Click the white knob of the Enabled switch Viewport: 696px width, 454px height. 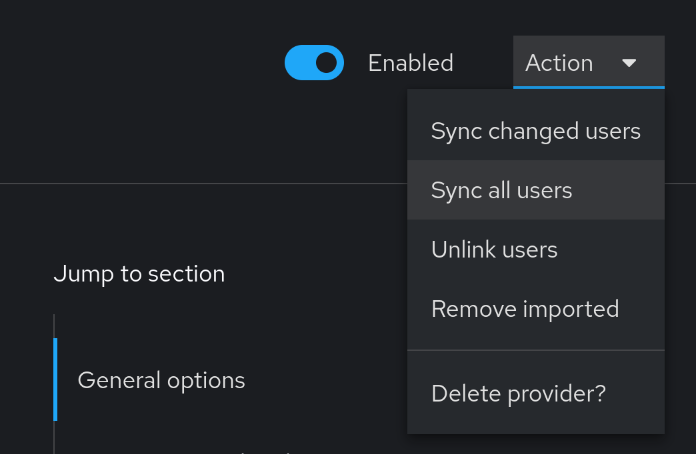[326, 63]
